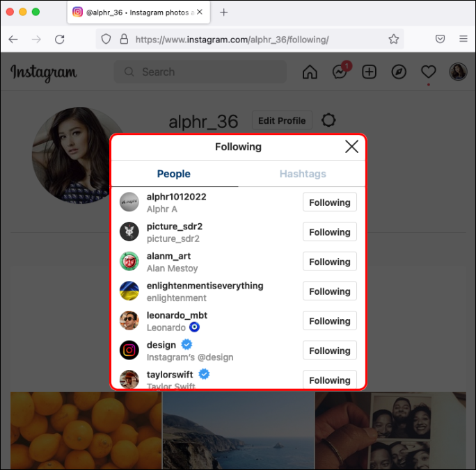
Task: Close the Following dialog
Action: pyautogui.click(x=351, y=147)
